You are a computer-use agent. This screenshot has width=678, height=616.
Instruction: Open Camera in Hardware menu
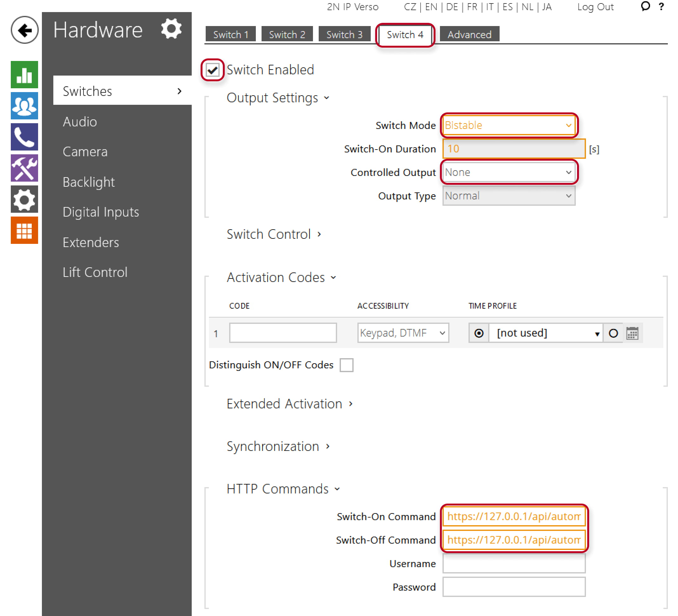click(x=85, y=152)
